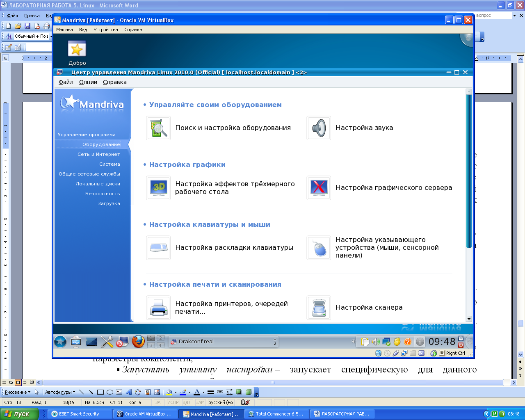Open the Рисование dropdown in drawing toolbar
The width and height of the screenshot is (525, 420).
tap(18, 392)
